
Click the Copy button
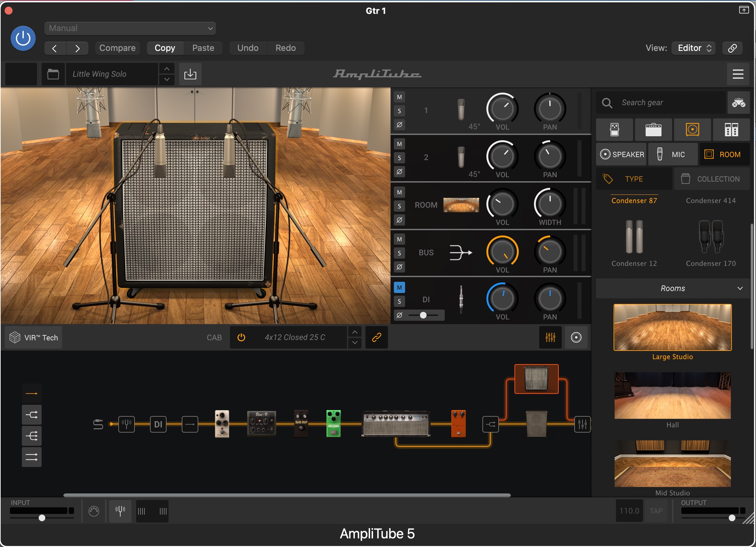coord(165,48)
